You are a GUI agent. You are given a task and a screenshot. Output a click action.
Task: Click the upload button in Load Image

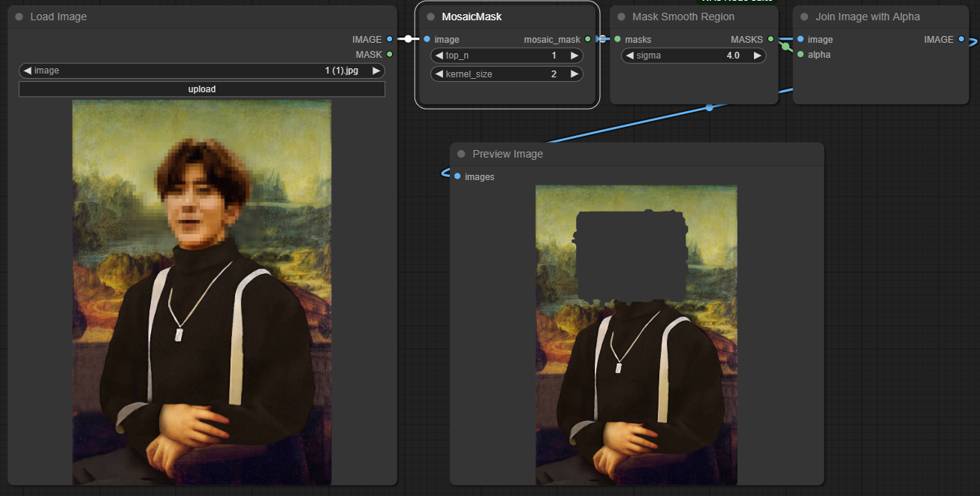[x=202, y=89]
